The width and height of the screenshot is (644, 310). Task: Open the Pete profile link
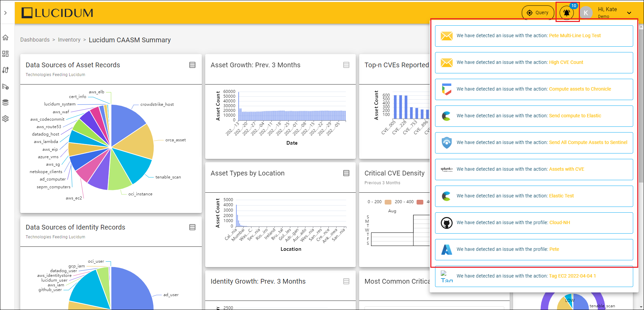point(554,249)
